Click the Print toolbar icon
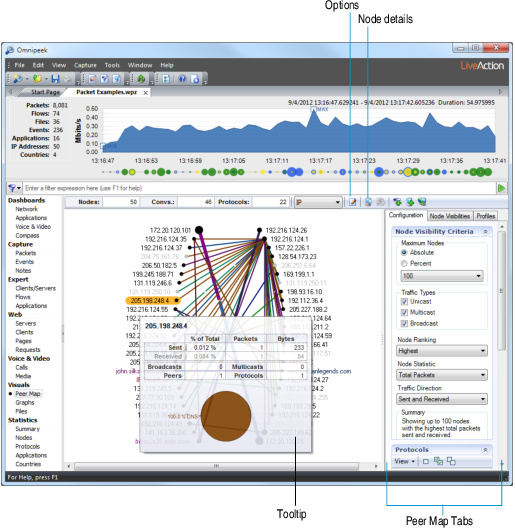The image size is (515, 530). click(x=68, y=79)
